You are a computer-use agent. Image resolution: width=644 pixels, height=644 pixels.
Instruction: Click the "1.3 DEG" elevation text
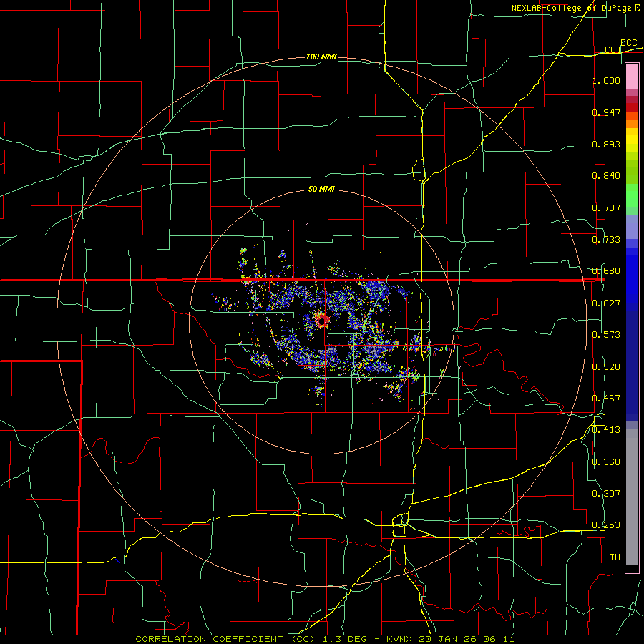tap(346, 639)
